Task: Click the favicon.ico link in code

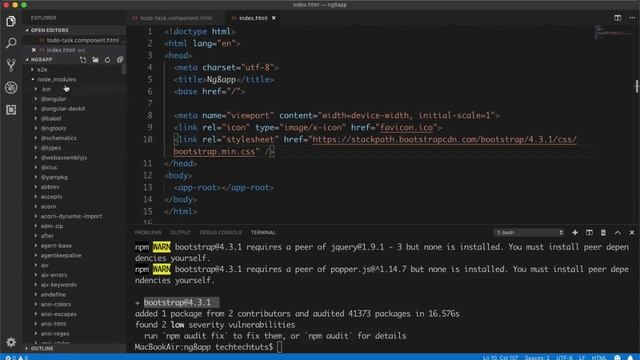Action: (406, 128)
